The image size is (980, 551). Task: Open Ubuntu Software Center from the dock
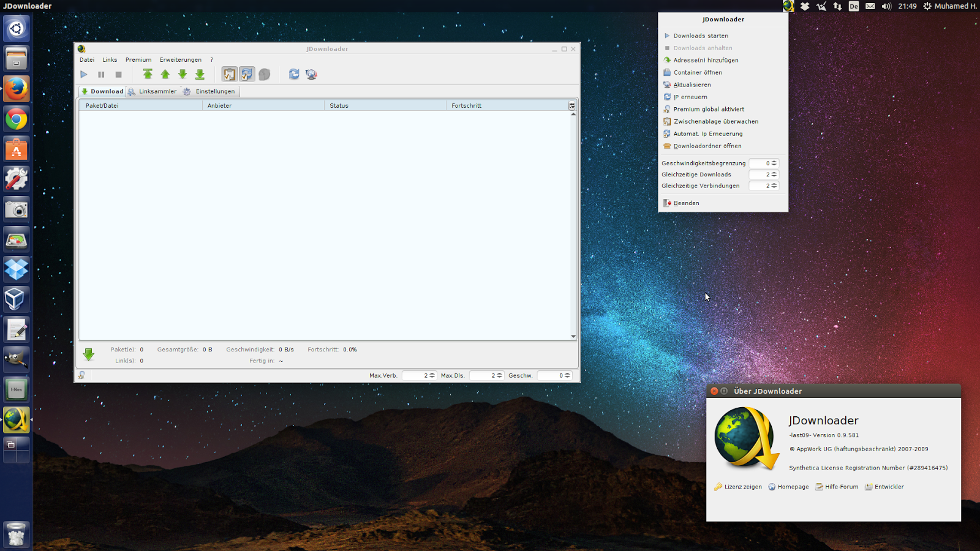17,149
